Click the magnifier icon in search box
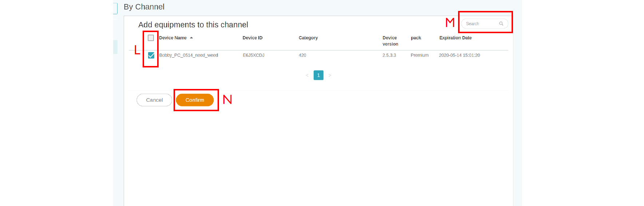Image resolution: width=644 pixels, height=206 pixels. coord(501,24)
